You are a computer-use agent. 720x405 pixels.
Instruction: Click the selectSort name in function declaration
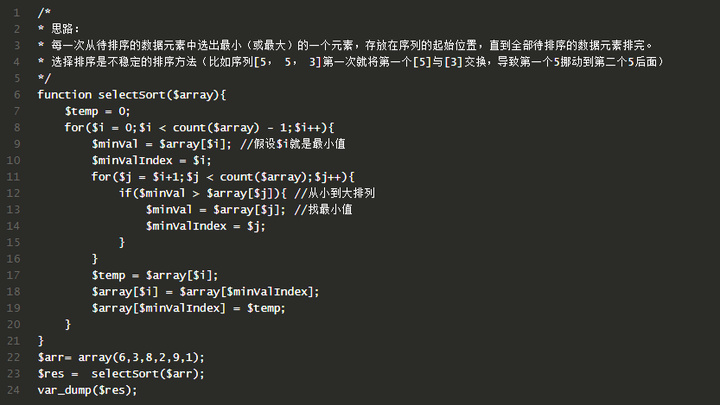[x=134, y=94]
